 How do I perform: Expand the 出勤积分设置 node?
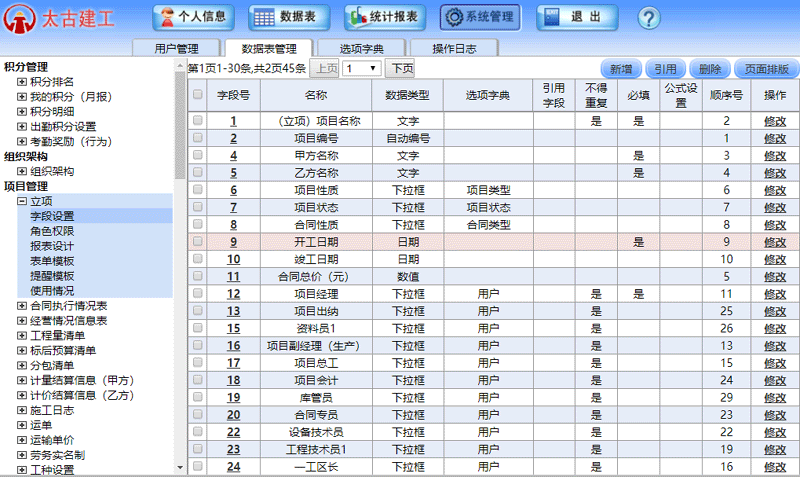click(22, 127)
